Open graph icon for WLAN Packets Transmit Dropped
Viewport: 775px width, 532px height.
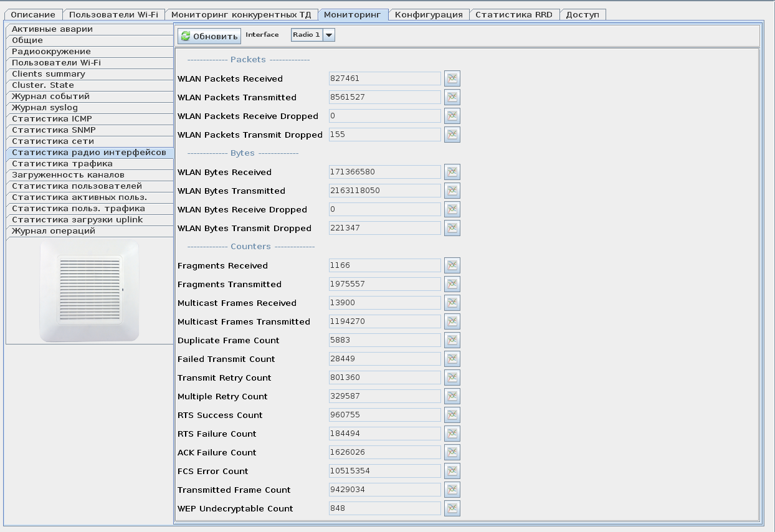pyautogui.click(x=452, y=135)
